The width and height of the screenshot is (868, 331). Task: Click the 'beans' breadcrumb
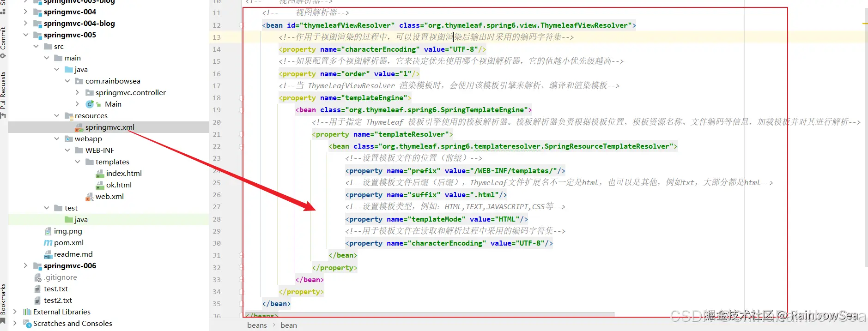pyautogui.click(x=257, y=325)
